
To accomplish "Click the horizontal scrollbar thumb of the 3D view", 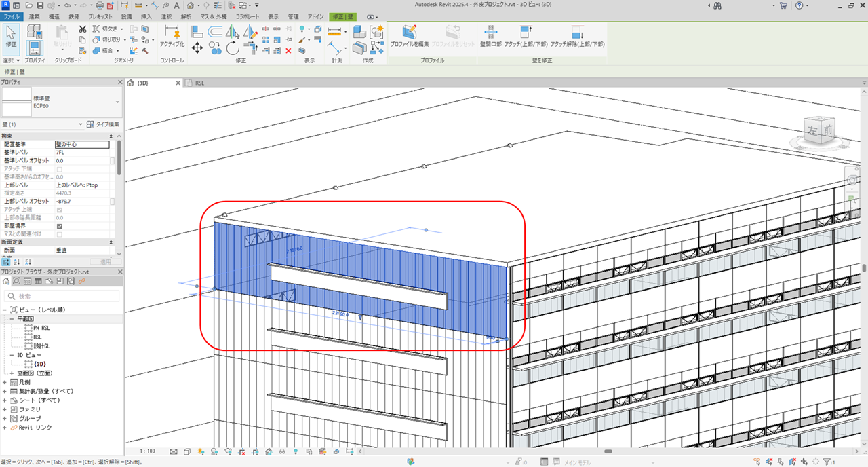I will pos(608,451).
